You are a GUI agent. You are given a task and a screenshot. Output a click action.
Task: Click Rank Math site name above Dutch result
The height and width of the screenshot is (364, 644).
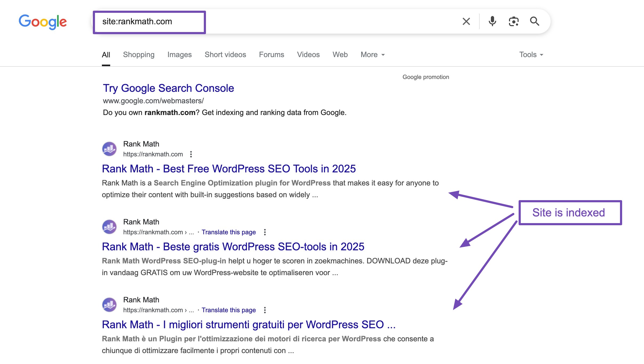click(x=141, y=222)
